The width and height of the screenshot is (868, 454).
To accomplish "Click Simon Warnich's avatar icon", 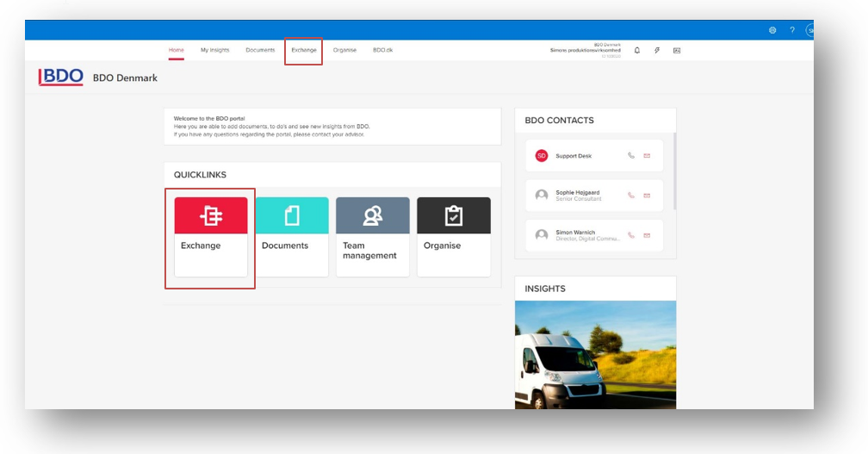I will (x=542, y=235).
